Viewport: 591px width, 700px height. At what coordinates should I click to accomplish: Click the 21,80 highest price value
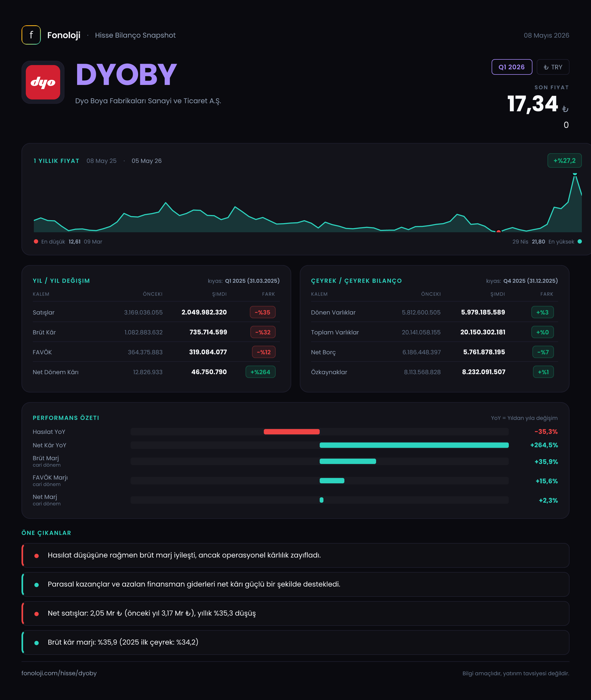pos(538,242)
